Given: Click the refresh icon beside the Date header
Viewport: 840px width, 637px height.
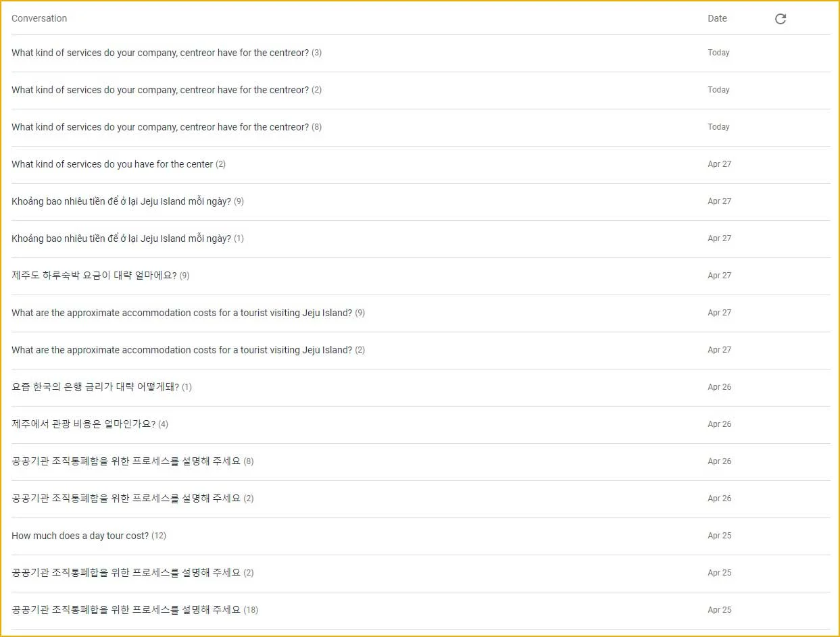Looking at the screenshot, I should click(x=780, y=19).
